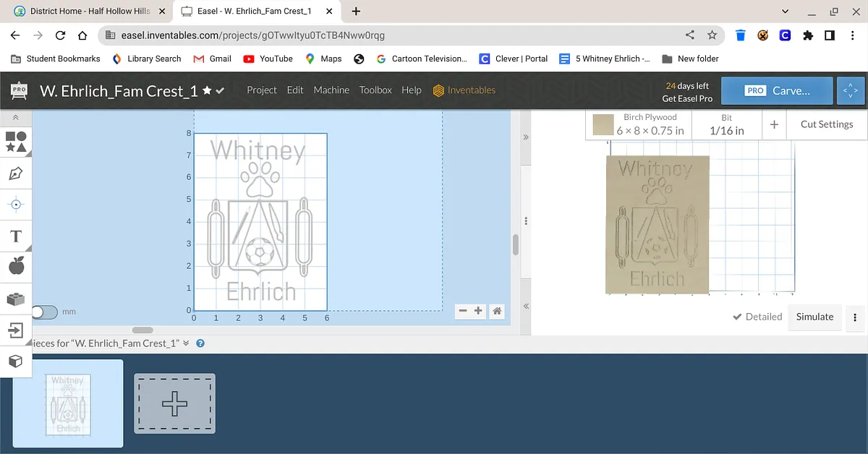Open the jog machine arrows button
868x454 pixels.
850,90
